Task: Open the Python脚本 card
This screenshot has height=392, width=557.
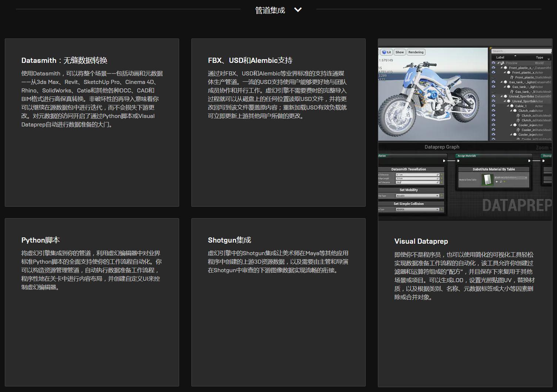Action: (92, 302)
